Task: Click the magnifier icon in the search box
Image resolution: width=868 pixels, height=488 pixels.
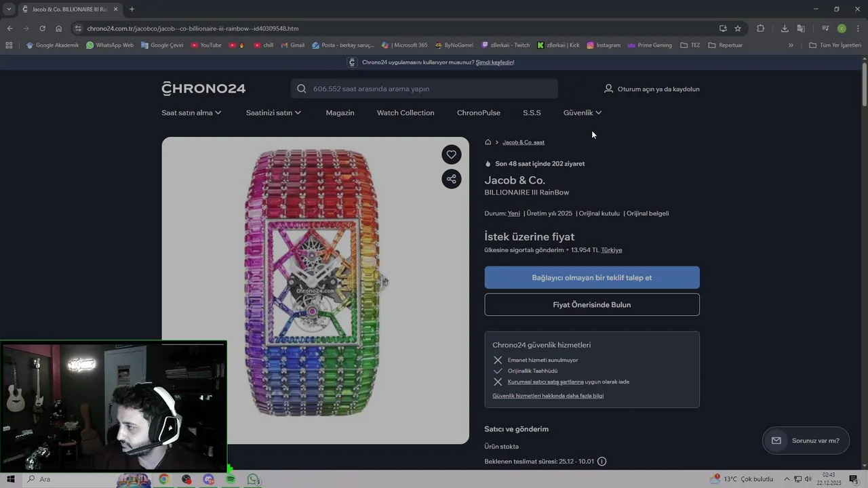Action: (x=302, y=89)
